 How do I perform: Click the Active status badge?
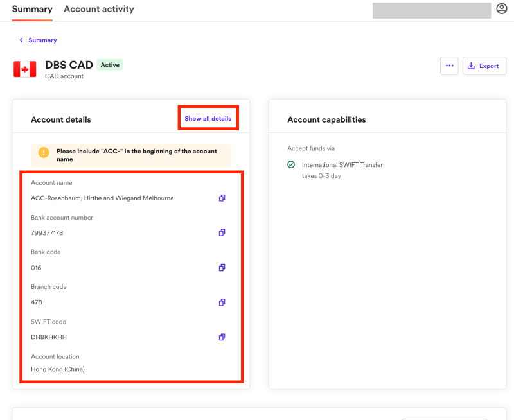(x=110, y=65)
